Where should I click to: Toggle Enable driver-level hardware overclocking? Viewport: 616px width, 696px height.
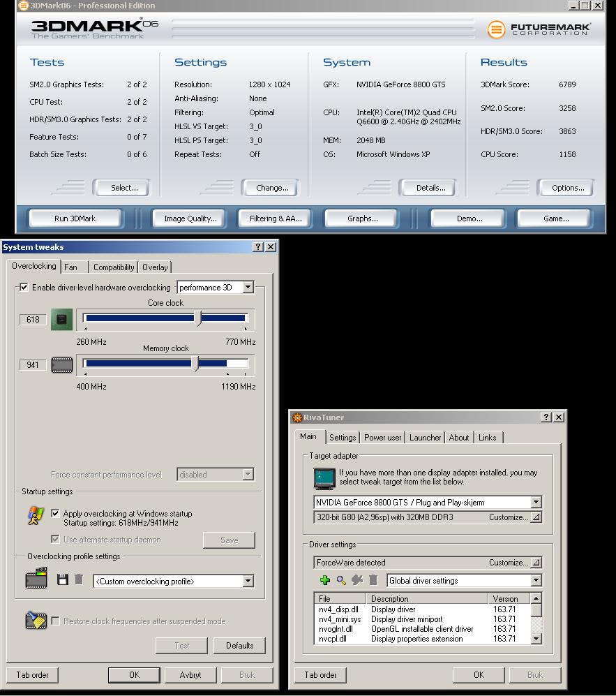point(24,287)
